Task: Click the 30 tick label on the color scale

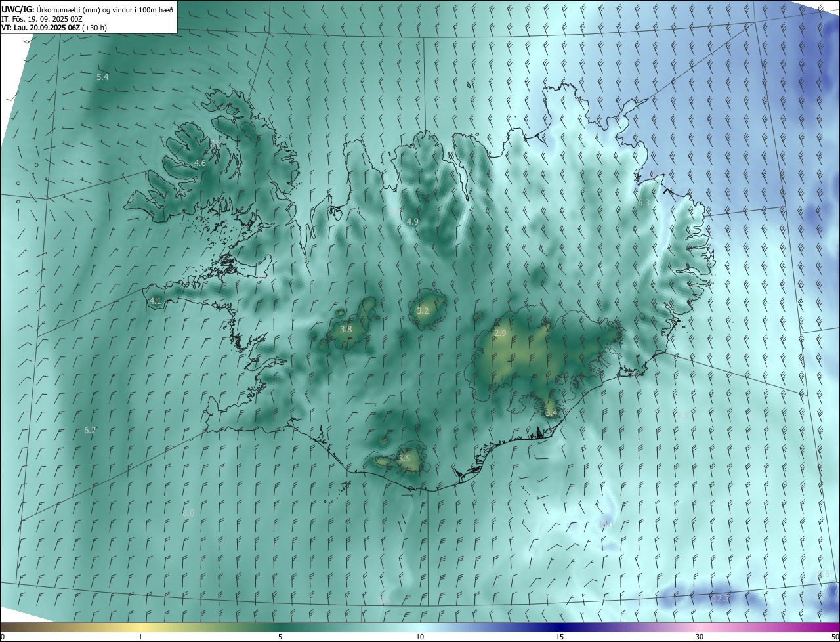Action: click(x=700, y=637)
